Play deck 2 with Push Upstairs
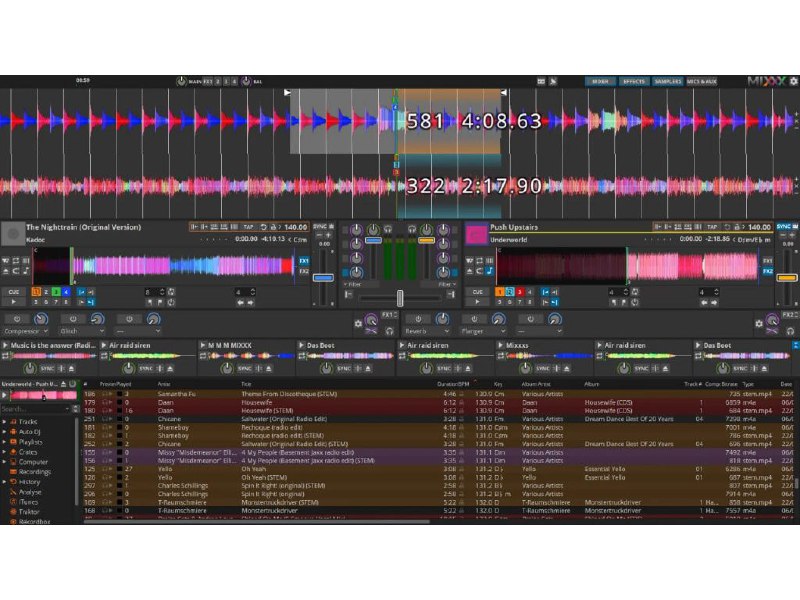 pos(478,303)
